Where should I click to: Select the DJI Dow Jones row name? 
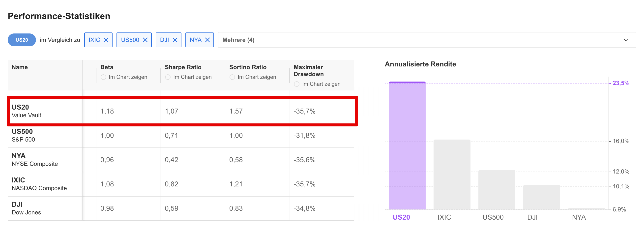26,208
